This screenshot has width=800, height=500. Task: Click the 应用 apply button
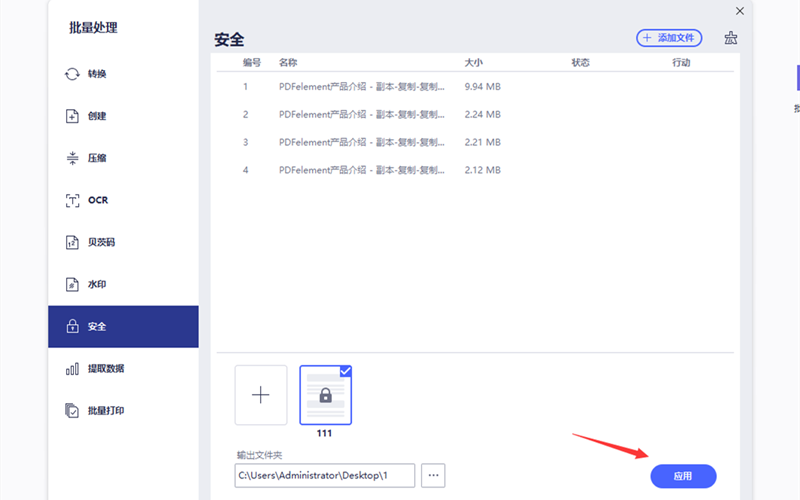click(683, 476)
